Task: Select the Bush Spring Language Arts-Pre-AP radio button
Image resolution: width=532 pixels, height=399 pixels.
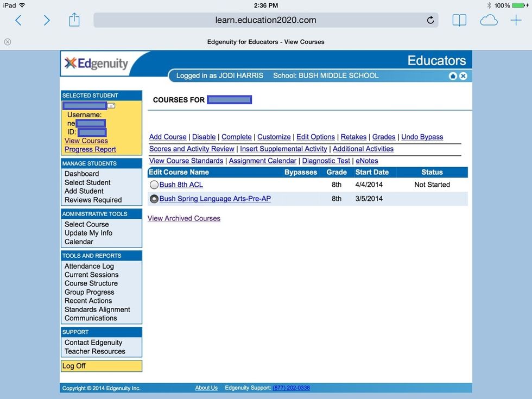Action: click(x=154, y=199)
